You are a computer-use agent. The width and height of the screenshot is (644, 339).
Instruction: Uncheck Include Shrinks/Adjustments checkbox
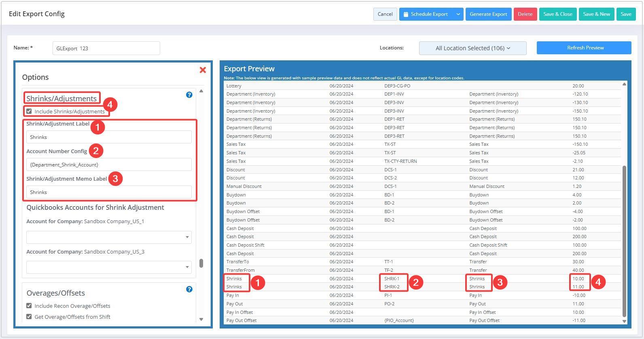pyautogui.click(x=29, y=111)
